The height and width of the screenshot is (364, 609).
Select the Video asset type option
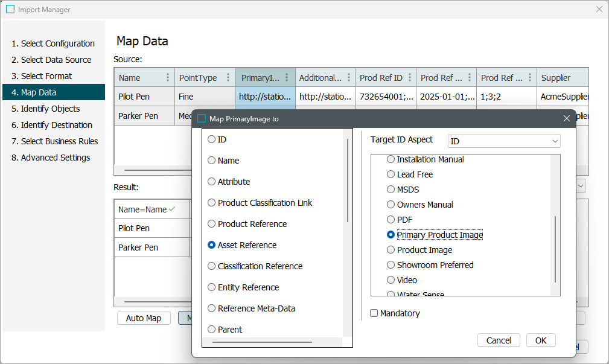tap(391, 280)
